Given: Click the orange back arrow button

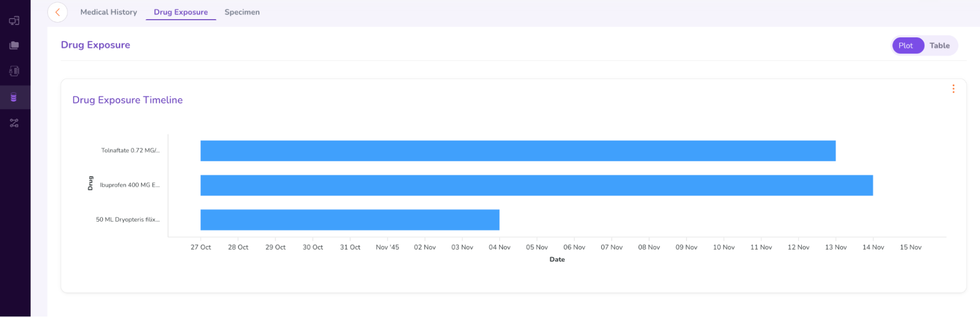Looking at the screenshot, I should [x=57, y=12].
